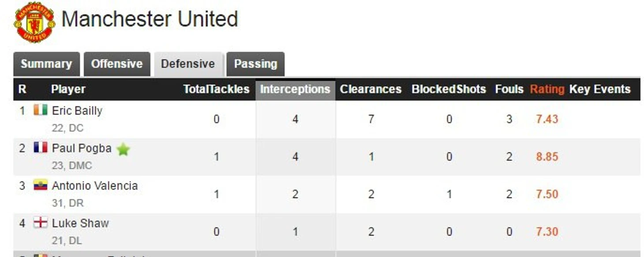Image resolution: width=644 pixels, height=257 pixels.
Task: Sort by the orange Rating header
Action: pyautogui.click(x=547, y=89)
